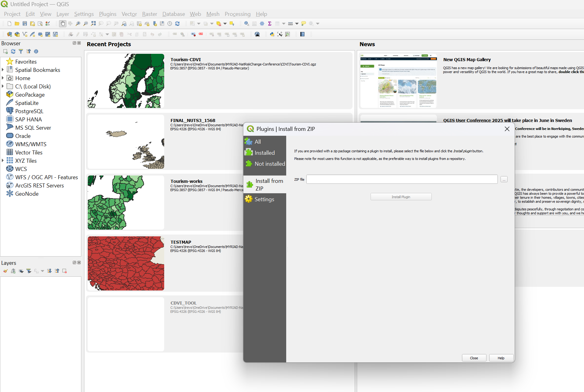Select the Pan Map hand tool
The image size is (584, 392).
tap(63, 24)
